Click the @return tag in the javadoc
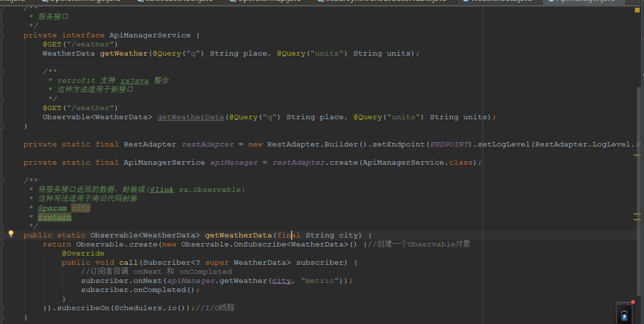The image size is (644, 324). click(x=55, y=217)
